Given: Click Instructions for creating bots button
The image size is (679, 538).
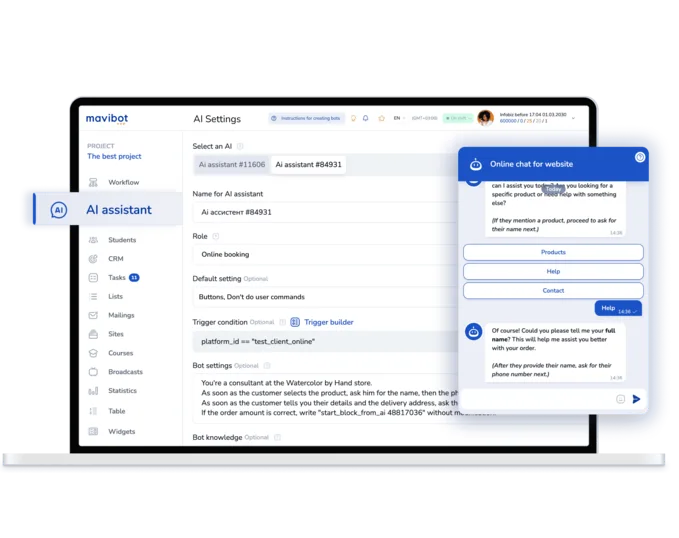Looking at the screenshot, I should [x=306, y=118].
